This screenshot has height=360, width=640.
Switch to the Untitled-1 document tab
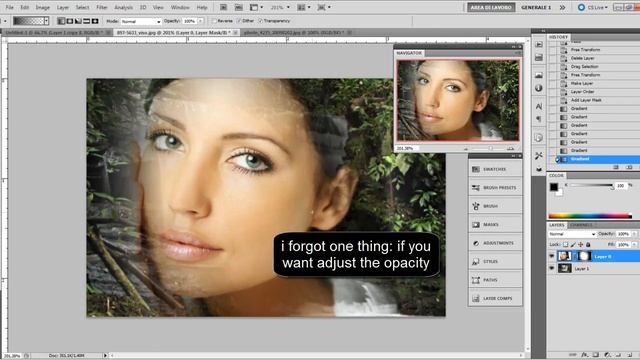[57, 32]
